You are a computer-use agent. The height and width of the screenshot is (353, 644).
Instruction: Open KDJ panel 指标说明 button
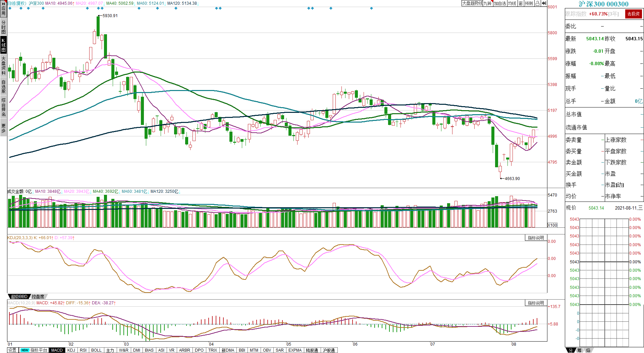(536, 238)
